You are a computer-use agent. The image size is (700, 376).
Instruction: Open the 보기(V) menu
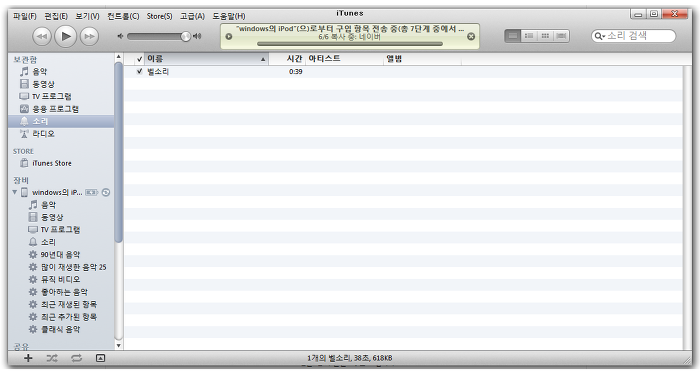[87, 16]
